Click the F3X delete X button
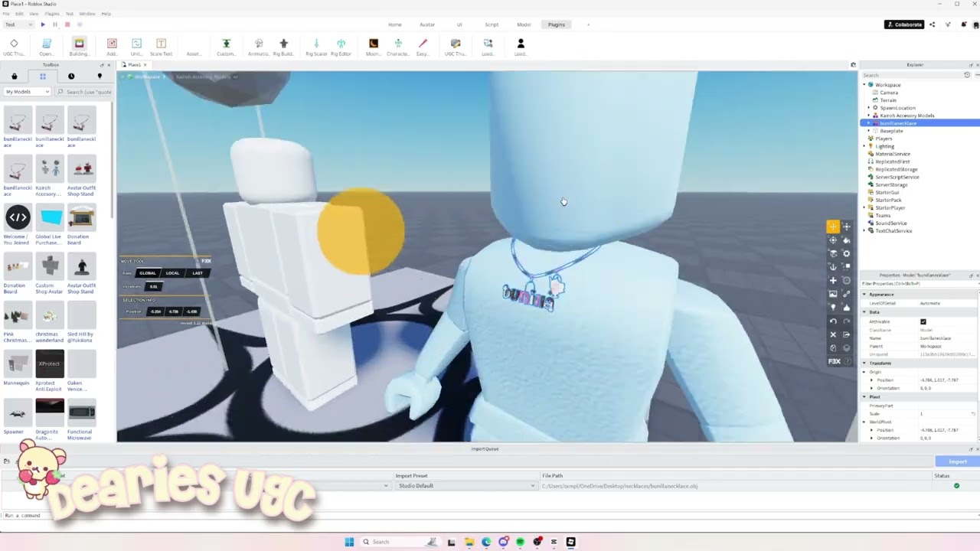The height and width of the screenshot is (551, 980). click(833, 334)
